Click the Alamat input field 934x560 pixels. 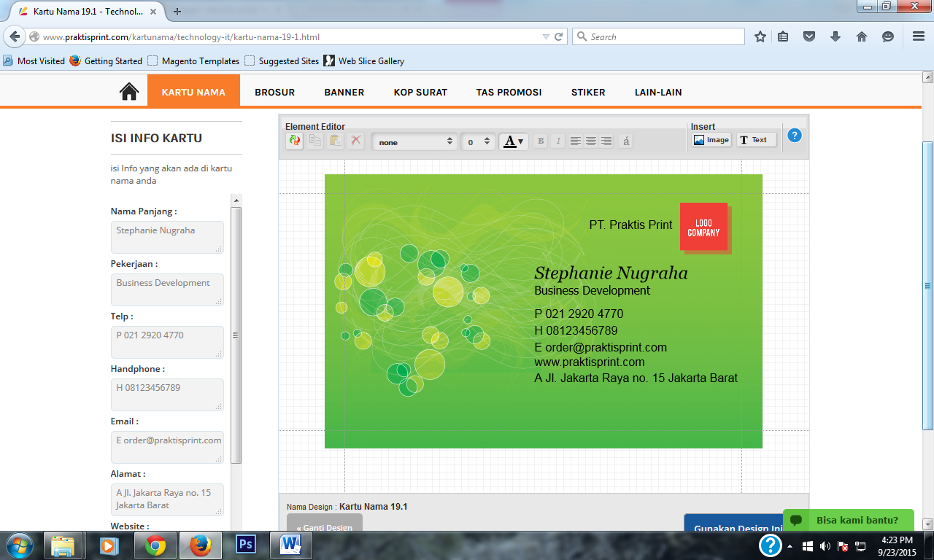167,499
